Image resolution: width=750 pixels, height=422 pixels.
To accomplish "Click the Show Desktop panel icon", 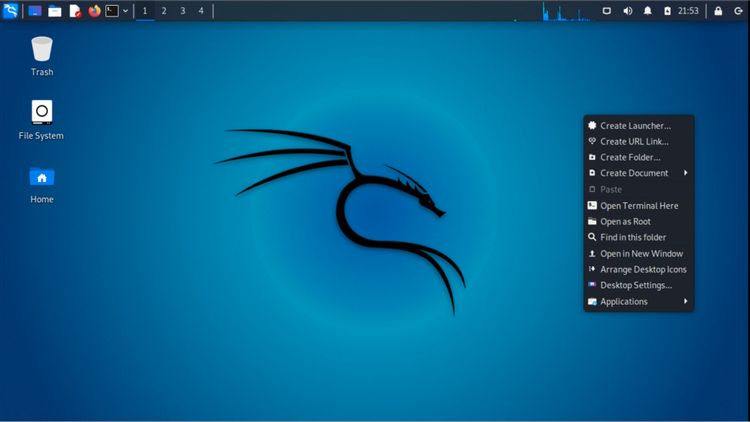I will click(x=35, y=11).
